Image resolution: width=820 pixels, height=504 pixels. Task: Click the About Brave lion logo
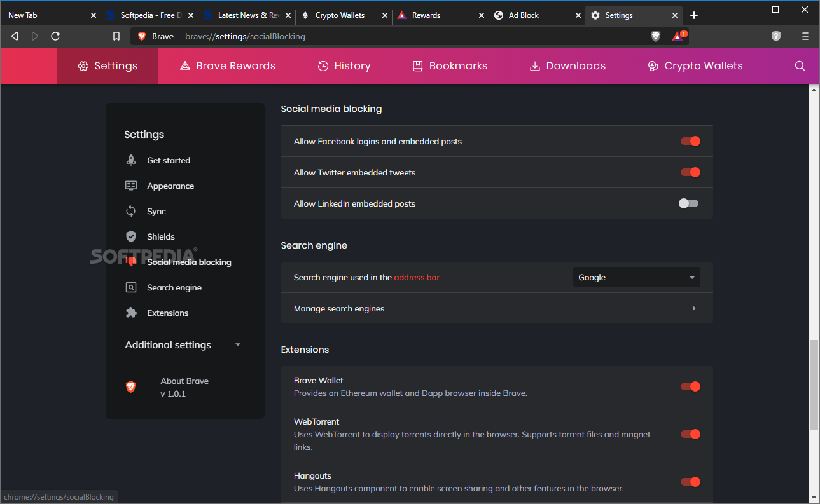click(x=131, y=387)
